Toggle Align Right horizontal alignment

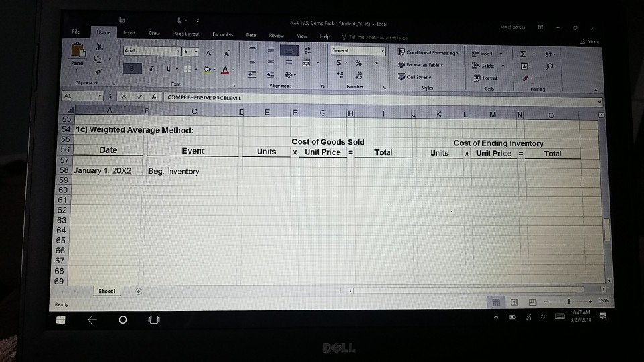click(289, 62)
